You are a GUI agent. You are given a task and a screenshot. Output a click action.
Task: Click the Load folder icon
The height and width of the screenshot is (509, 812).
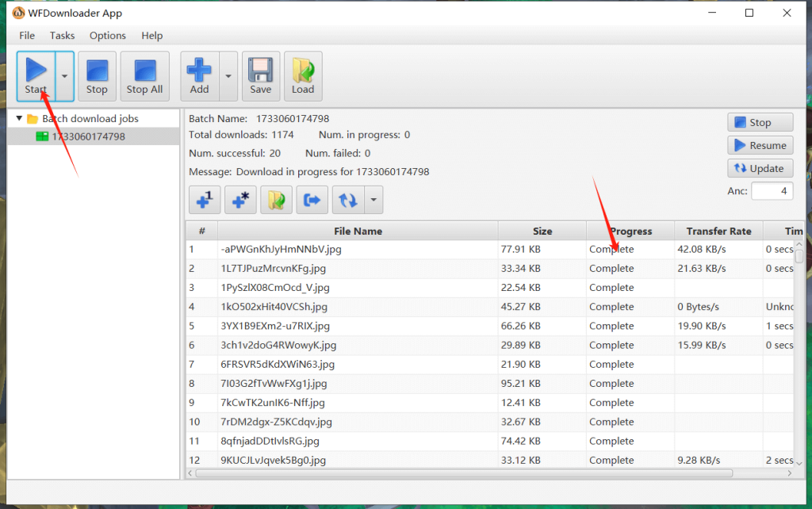click(303, 76)
